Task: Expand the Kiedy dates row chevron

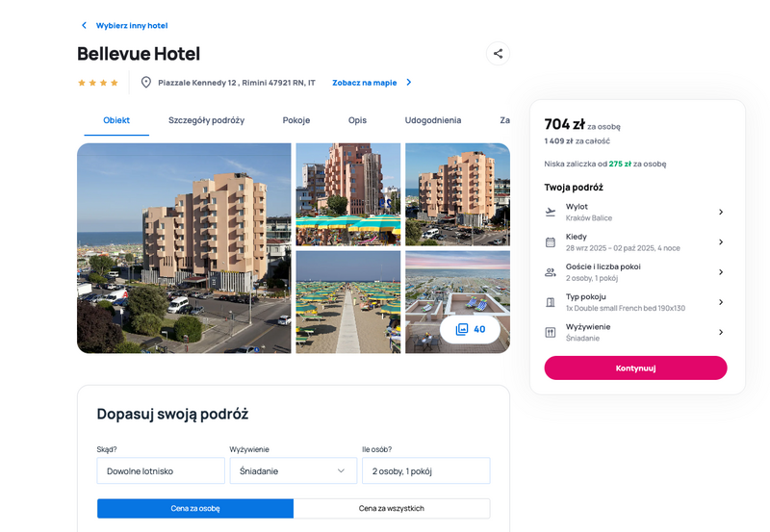Action: (721, 242)
